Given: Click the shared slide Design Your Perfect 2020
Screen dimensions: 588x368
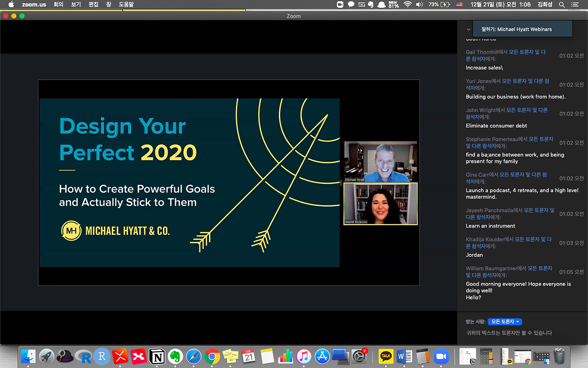Looking at the screenshot, I should [x=190, y=183].
